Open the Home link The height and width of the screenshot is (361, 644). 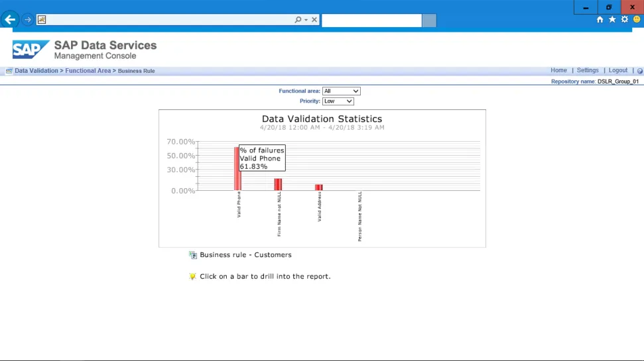click(x=558, y=70)
